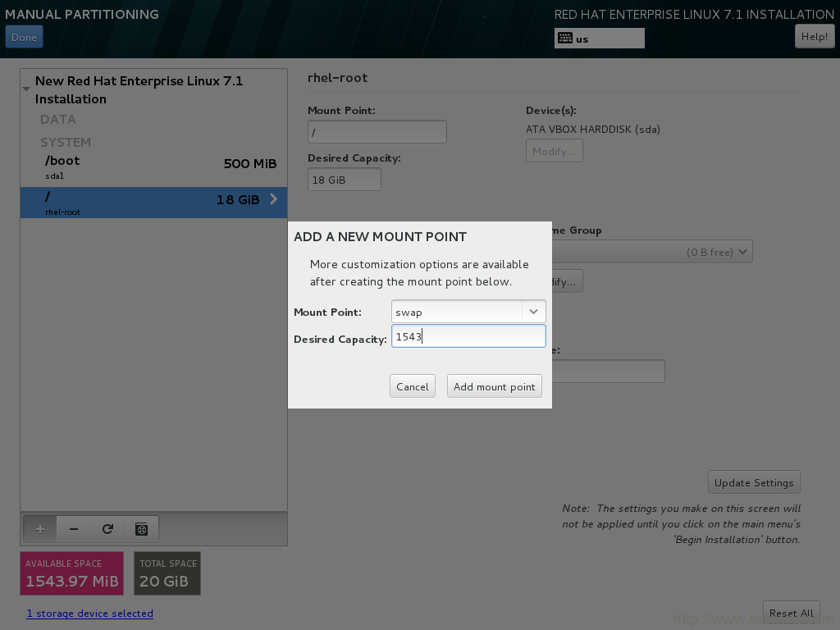This screenshot has height=630, width=840.
Task: Click the ADD A NEW MOUNT POINT title
Action: (x=381, y=237)
